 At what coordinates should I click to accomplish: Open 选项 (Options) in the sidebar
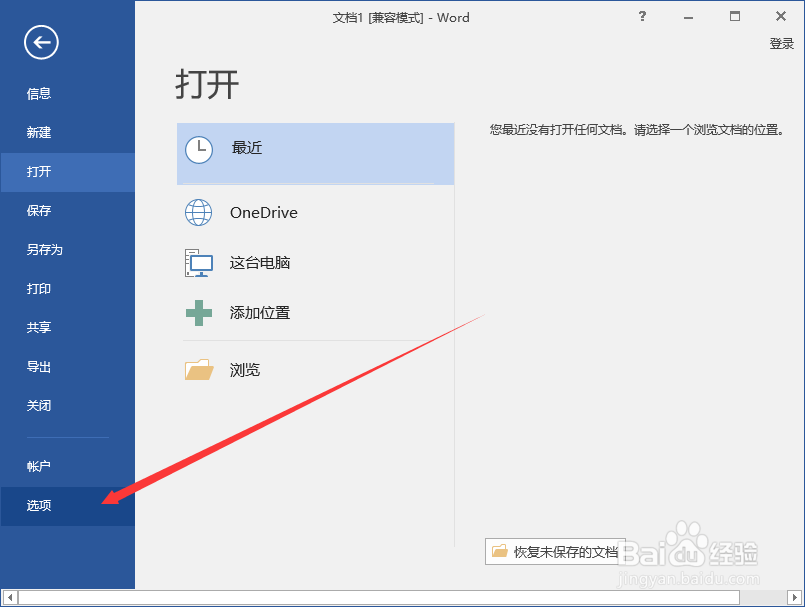pos(67,506)
